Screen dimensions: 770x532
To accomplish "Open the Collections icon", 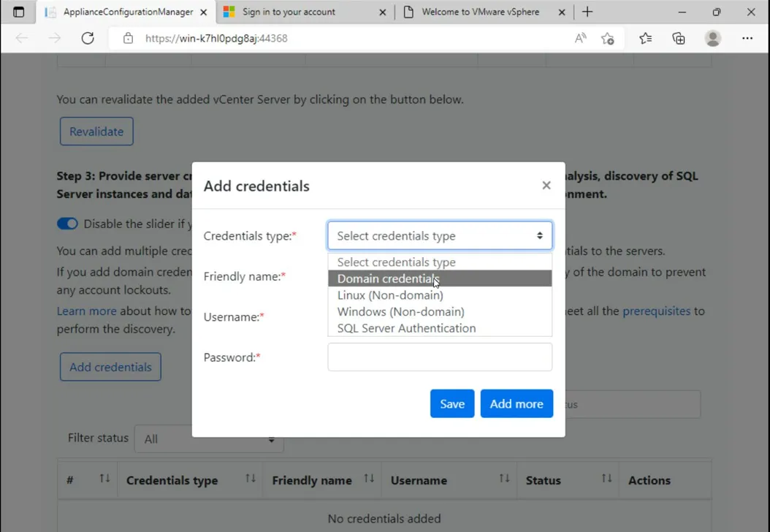I will 679,38.
